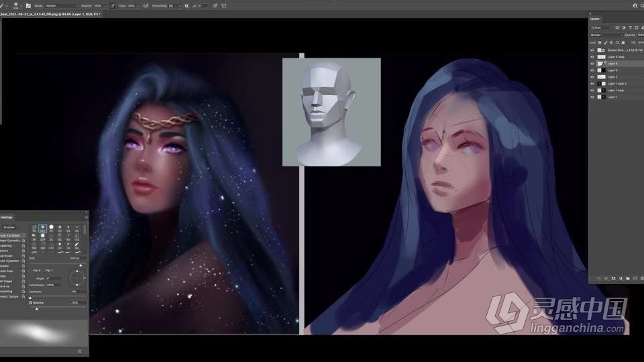Lock image pixels brush icon

(605, 43)
